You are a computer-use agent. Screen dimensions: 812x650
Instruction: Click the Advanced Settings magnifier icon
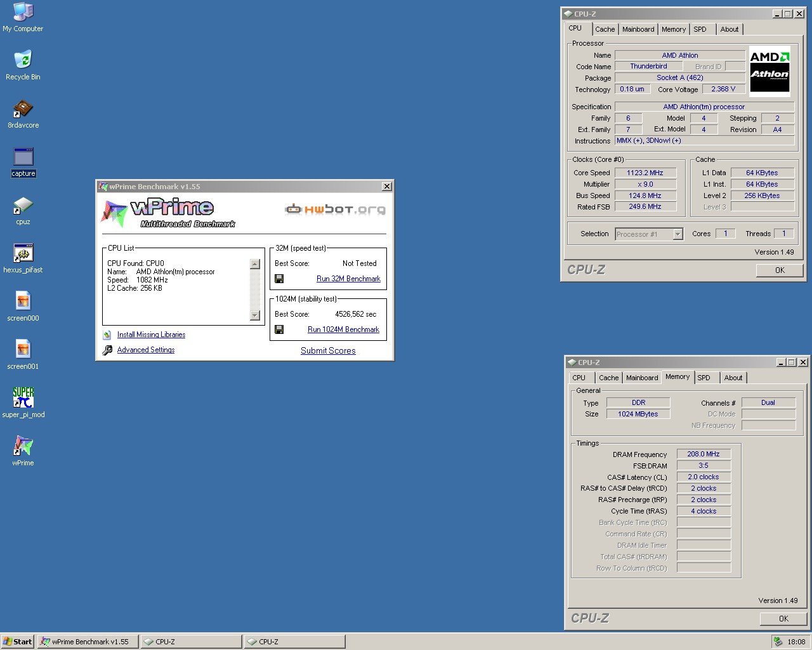[x=107, y=350]
